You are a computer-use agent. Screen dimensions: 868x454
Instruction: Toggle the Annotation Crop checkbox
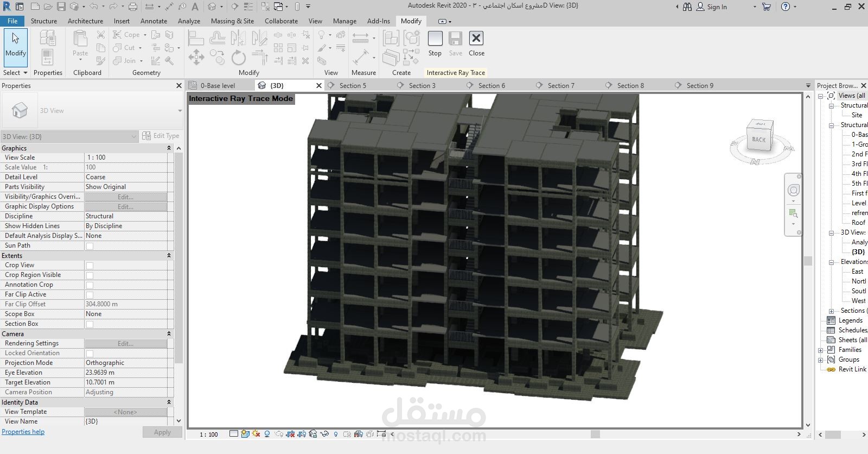tap(90, 285)
